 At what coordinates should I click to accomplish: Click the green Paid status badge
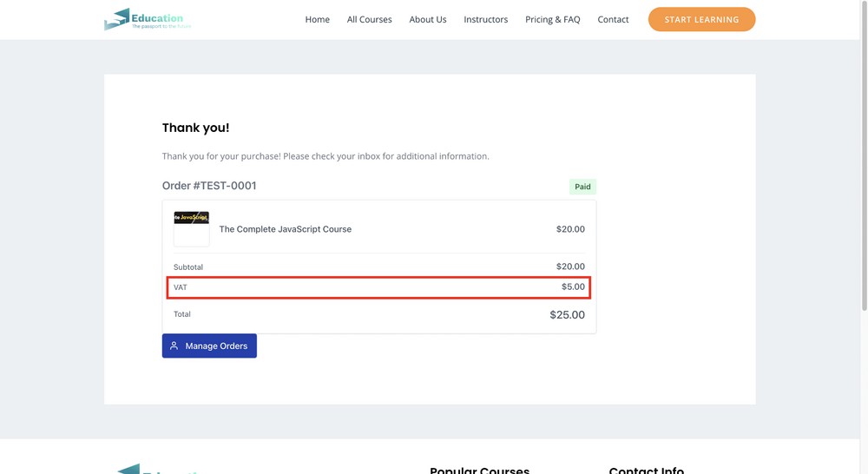(582, 187)
